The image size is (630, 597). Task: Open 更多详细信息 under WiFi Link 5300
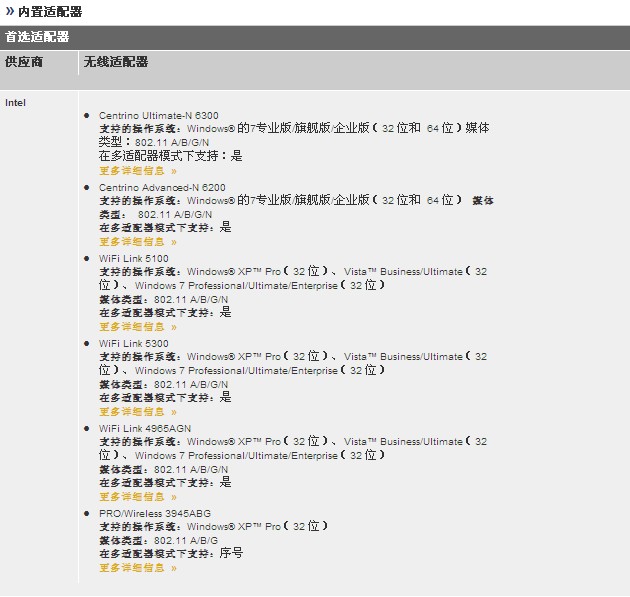tap(137, 412)
